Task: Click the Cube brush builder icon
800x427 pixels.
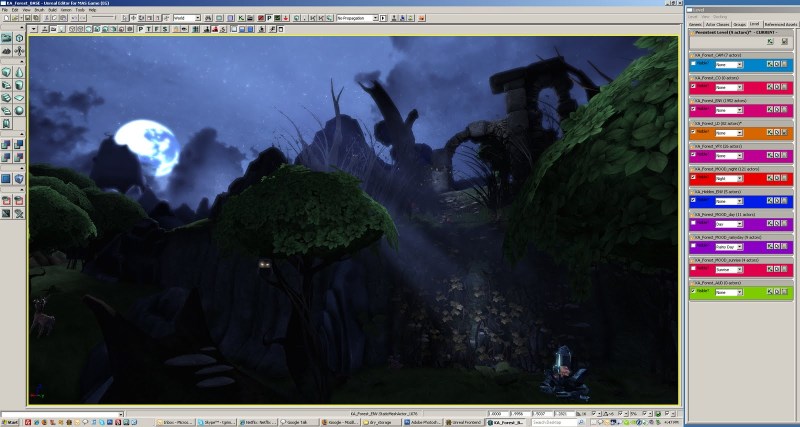Action: pyautogui.click(x=6, y=72)
